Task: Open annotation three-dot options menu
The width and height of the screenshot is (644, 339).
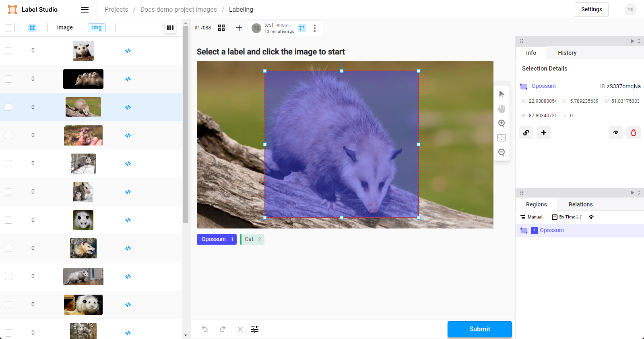Action: pos(315,28)
